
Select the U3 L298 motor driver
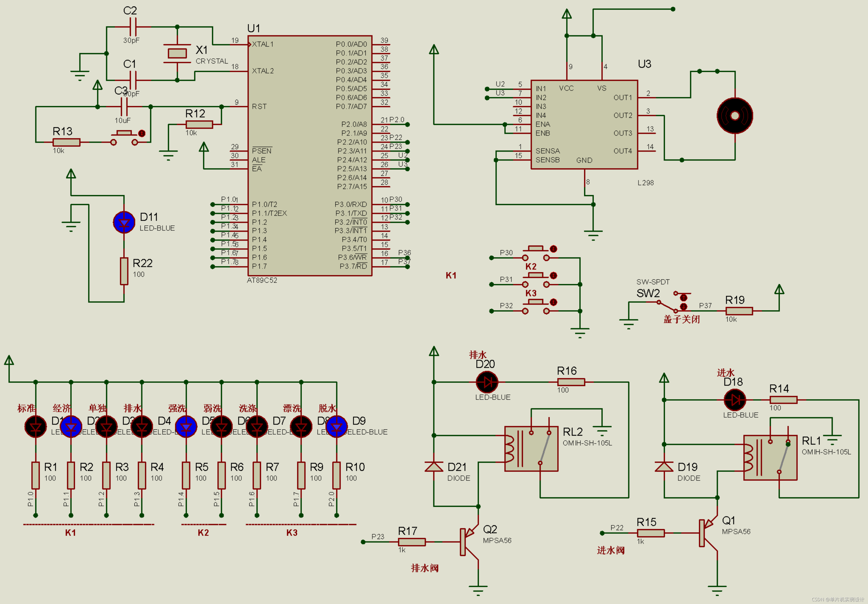(584, 124)
